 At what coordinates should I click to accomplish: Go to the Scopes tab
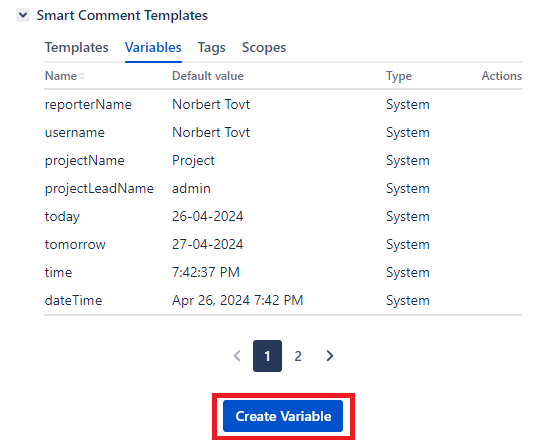pos(264,48)
